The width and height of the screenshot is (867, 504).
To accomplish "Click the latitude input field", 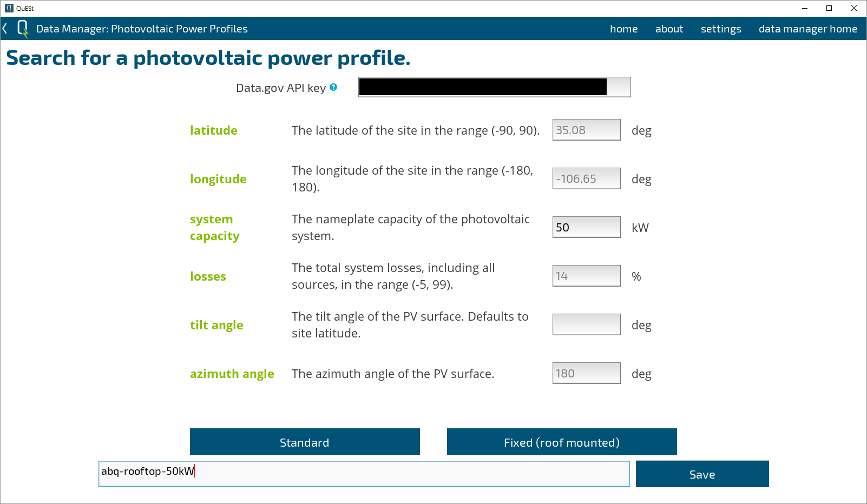I will click(586, 130).
